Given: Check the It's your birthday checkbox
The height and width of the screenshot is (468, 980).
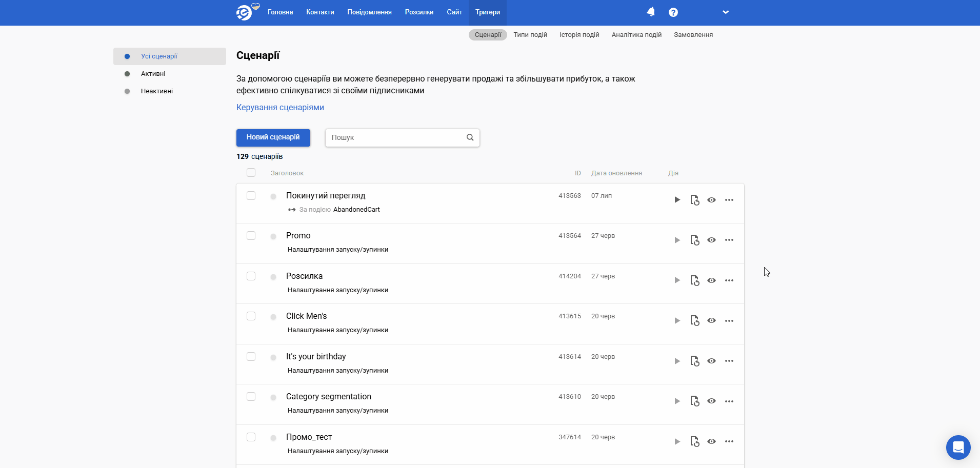Looking at the screenshot, I should [251, 356].
